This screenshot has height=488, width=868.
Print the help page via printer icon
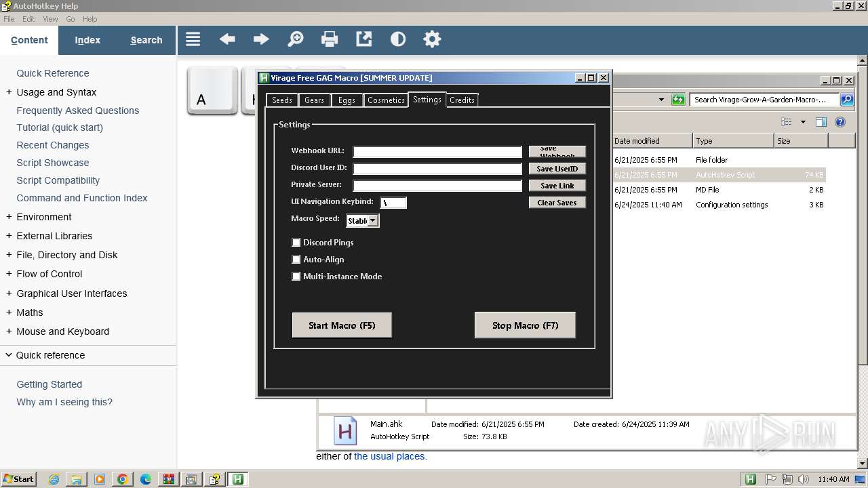click(x=330, y=39)
